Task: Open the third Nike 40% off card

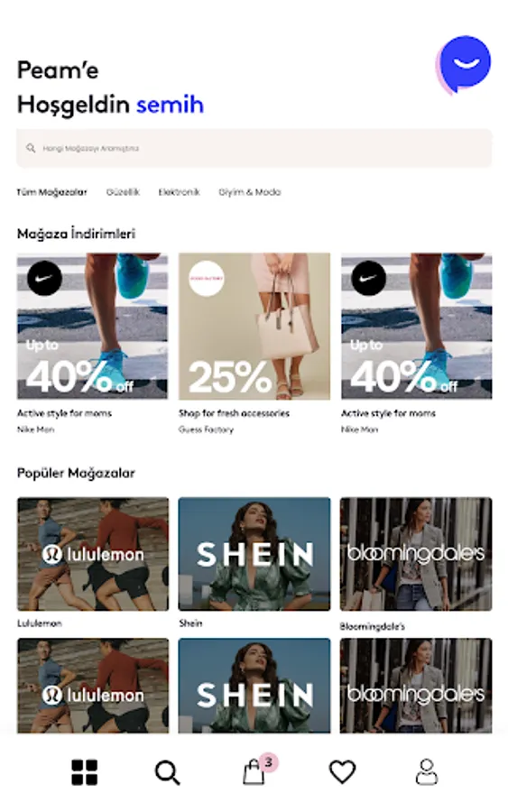Action: pos(416,327)
